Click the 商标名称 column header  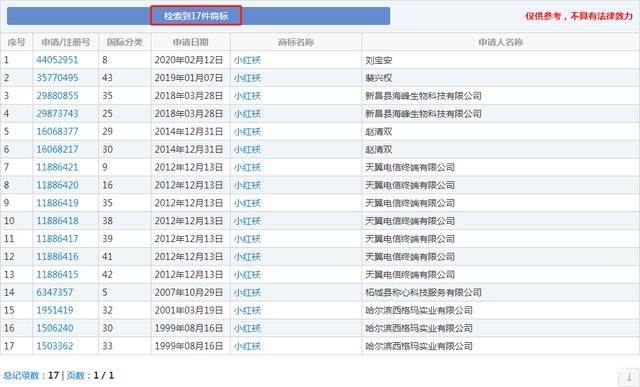[x=296, y=42]
